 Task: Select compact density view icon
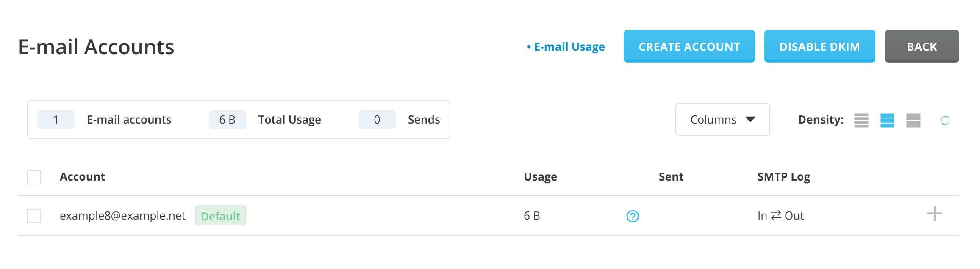point(861,120)
